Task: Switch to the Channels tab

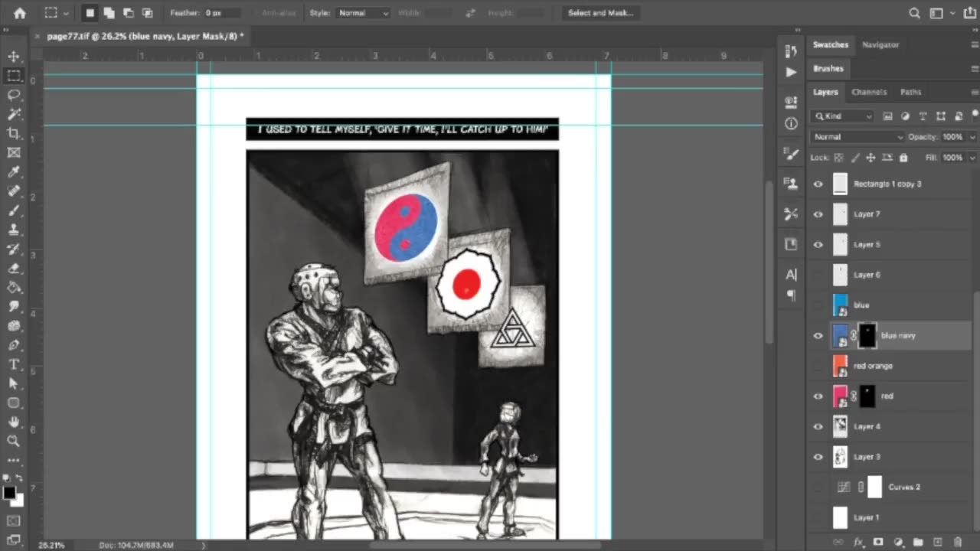Action: point(869,92)
